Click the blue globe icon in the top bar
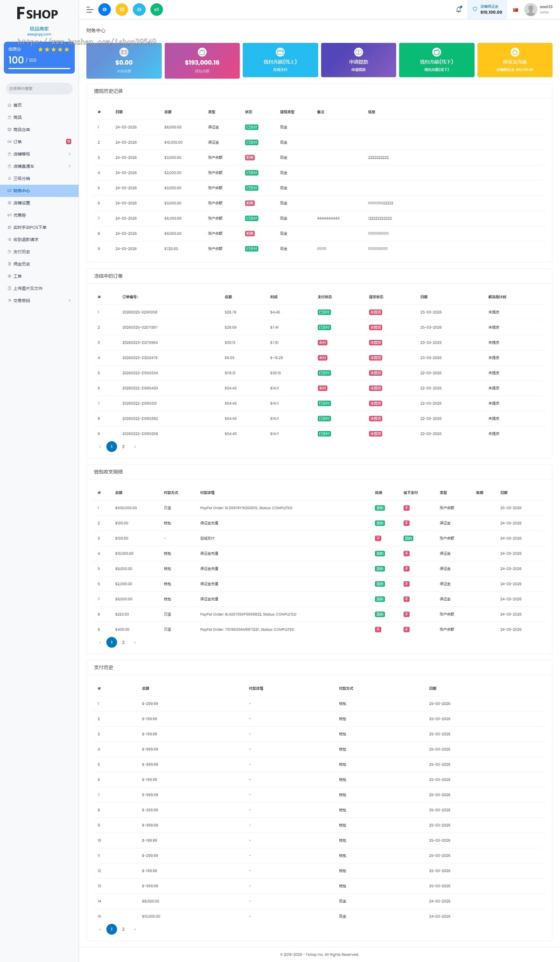Viewport: 560px width, 962px height. pos(105,9)
